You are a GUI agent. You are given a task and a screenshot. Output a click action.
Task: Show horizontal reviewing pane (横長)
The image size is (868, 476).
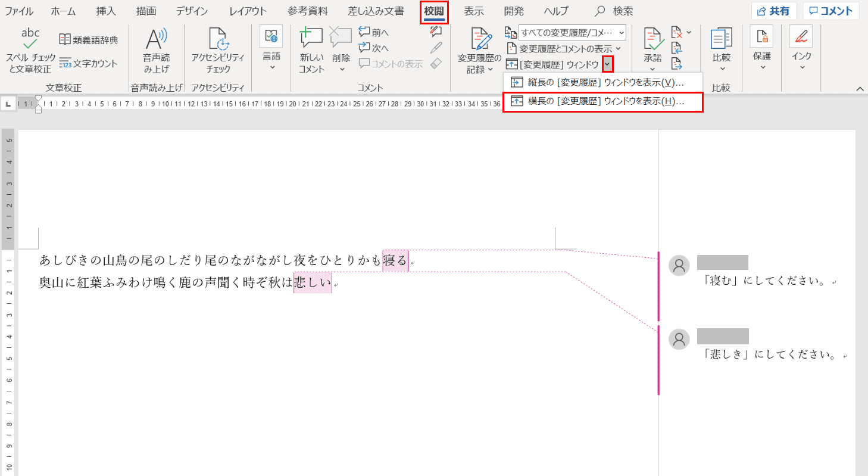tap(603, 101)
